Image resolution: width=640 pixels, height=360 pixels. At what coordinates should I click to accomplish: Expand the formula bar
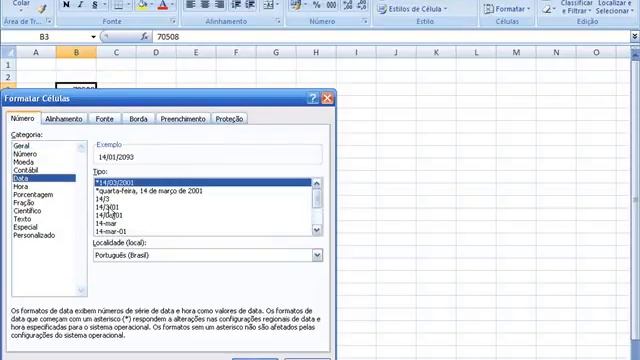click(635, 37)
